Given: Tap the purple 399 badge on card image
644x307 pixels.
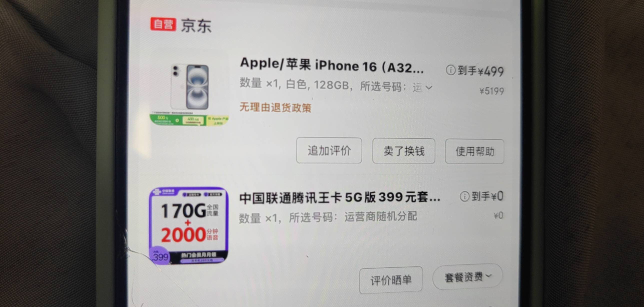Looking at the screenshot, I should [x=160, y=256].
